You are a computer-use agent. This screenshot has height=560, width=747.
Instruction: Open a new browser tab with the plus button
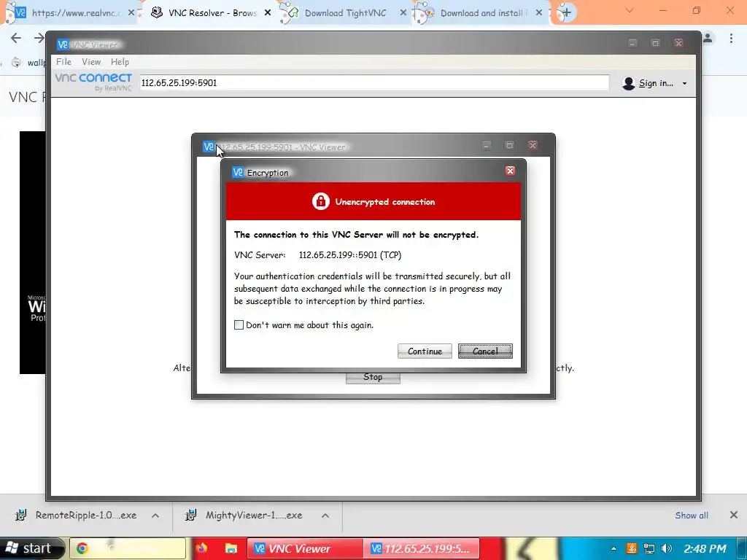pyautogui.click(x=566, y=13)
